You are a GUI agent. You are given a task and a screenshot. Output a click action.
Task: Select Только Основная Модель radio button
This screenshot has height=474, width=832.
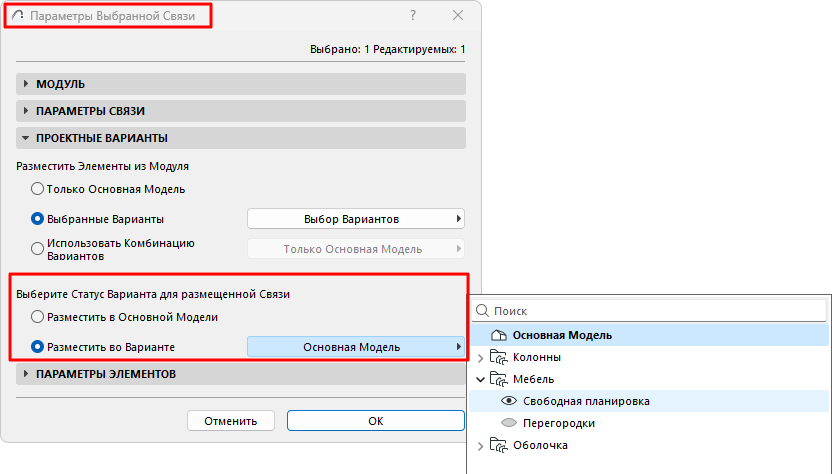click(38, 188)
